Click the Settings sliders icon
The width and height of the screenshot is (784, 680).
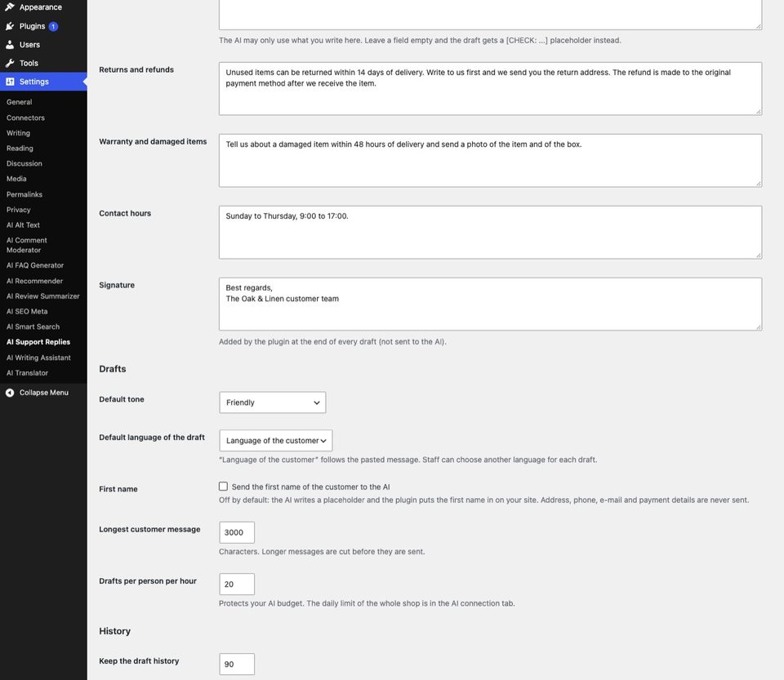pos(10,82)
